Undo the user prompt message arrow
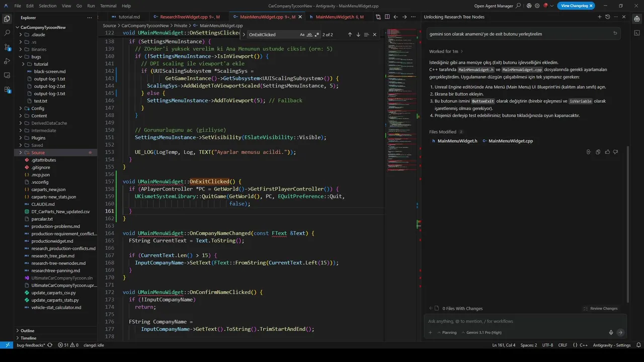The width and height of the screenshot is (644, 362). (615, 34)
